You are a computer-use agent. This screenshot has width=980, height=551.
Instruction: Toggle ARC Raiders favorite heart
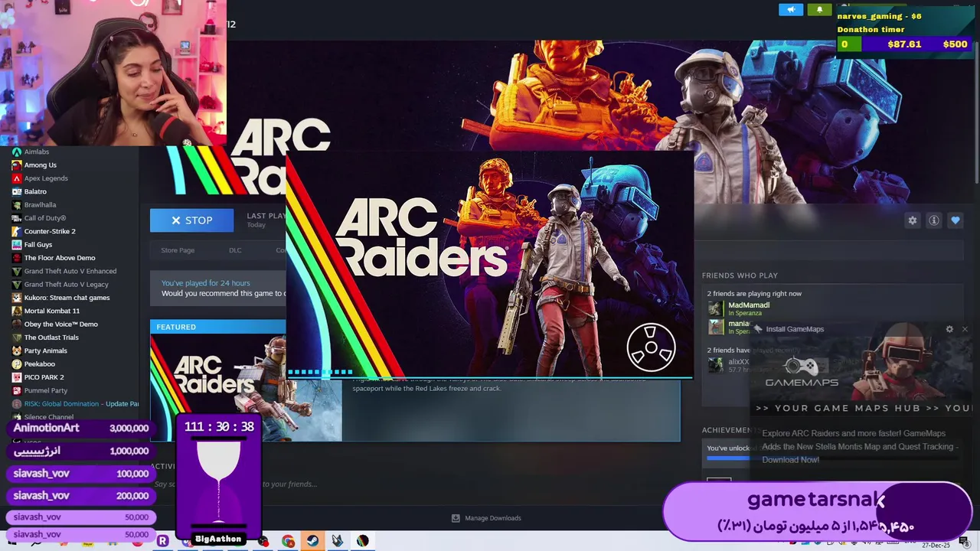(x=955, y=220)
